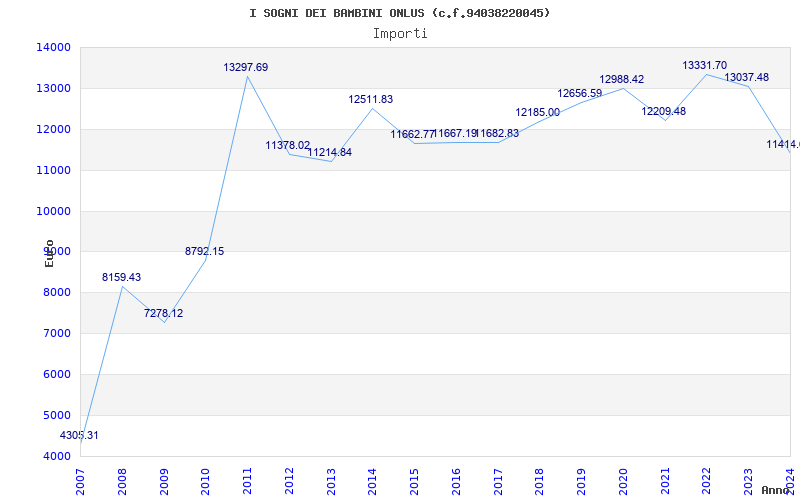Viewport: 800px width, 500px height.
Task: Click the 2020 x-axis year label
Action: point(623,482)
